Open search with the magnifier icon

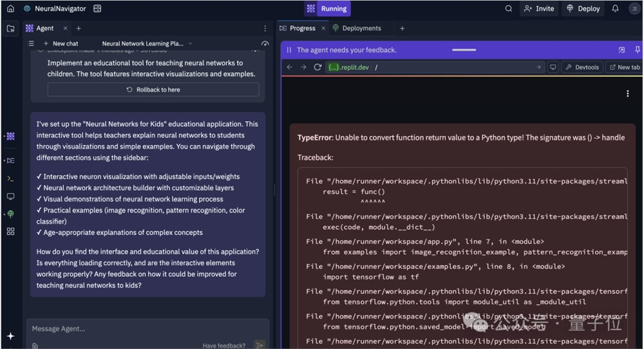(x=509, y=8)
